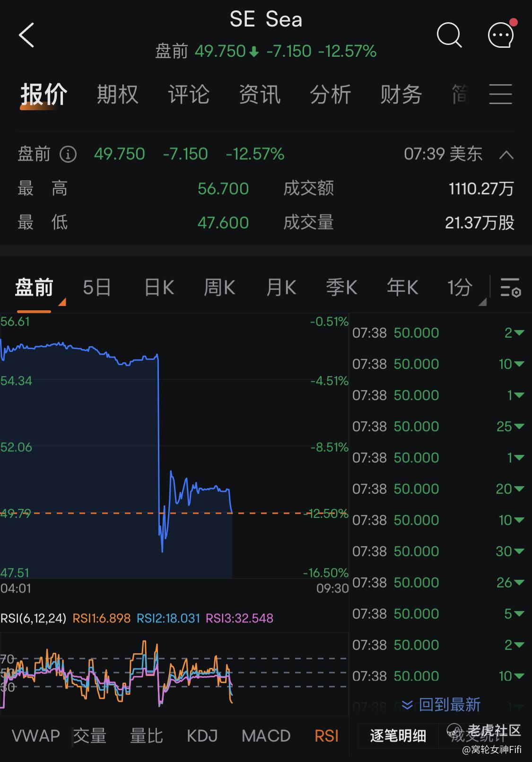Screen dimensions: 532x762
Task: Open the 分析 tab
Action: click(x=331, y=94)
